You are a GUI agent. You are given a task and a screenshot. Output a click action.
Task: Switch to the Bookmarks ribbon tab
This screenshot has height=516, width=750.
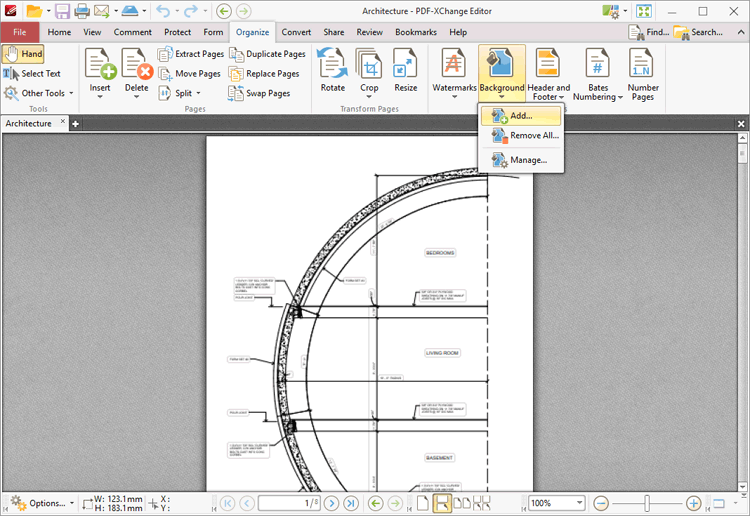[416, 32]
